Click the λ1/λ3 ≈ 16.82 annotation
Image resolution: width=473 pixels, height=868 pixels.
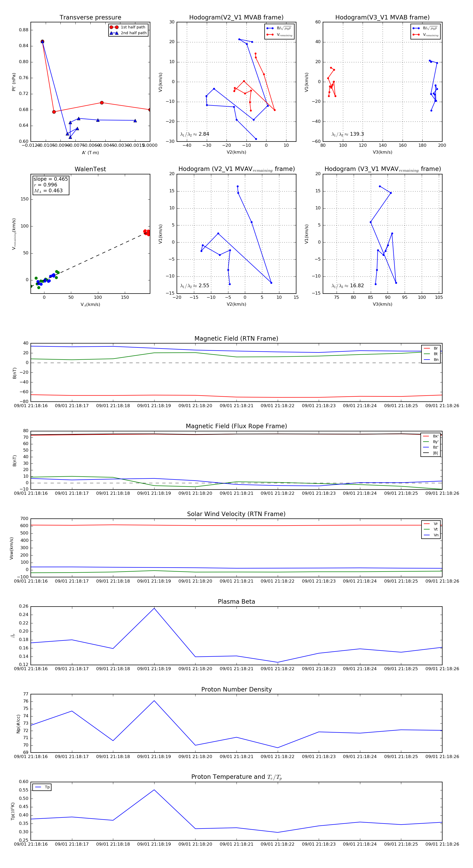click(x=347, y=286)
